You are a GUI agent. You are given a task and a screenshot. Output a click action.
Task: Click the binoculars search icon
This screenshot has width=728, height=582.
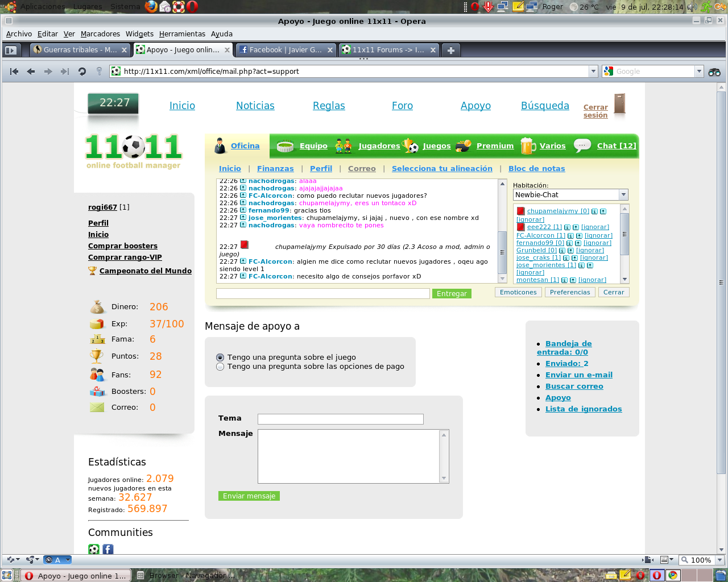click(x=714, y=72)
